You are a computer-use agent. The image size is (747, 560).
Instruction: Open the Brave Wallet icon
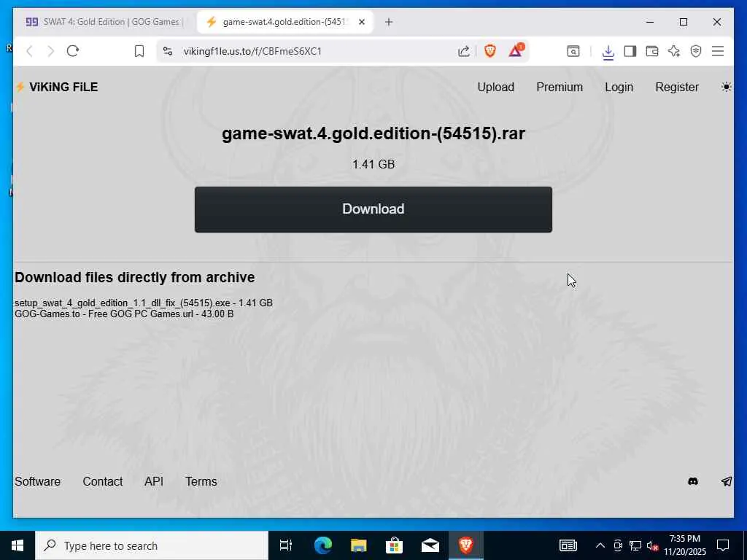pyautogui.click(x=651, y=51)
